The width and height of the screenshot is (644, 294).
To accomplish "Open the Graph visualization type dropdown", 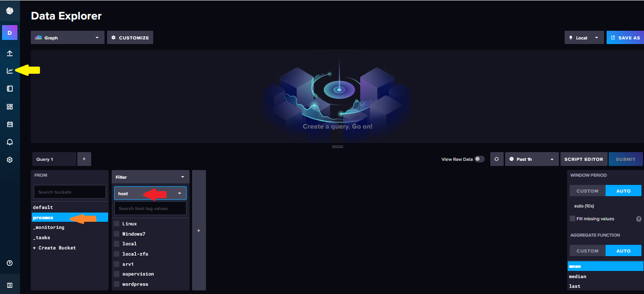I will [67, 38].
